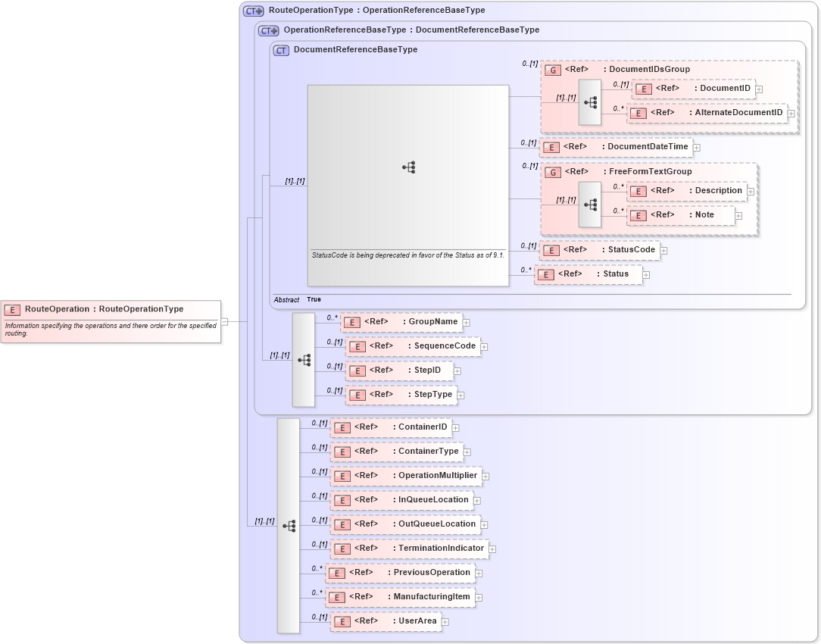Click the G group icon for DocumentIDsGroup
The image size is (821, 644).
pyautogui.click(x=552, y=69)
